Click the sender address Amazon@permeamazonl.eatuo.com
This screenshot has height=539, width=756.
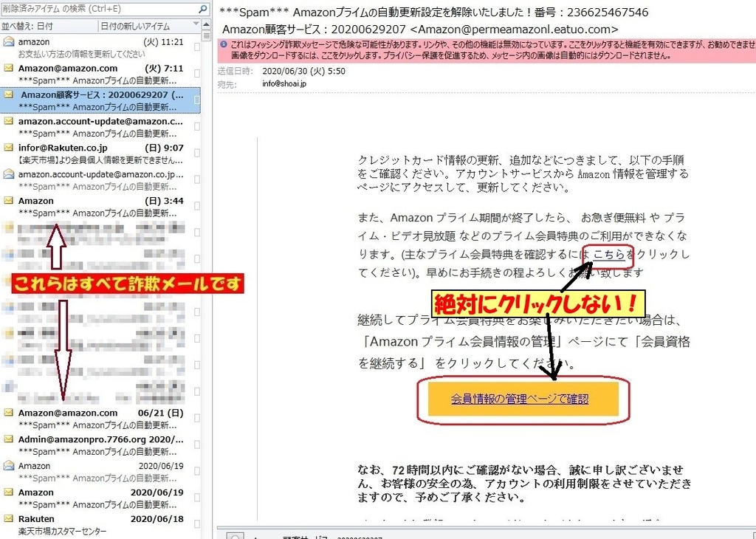pos(515,30)
